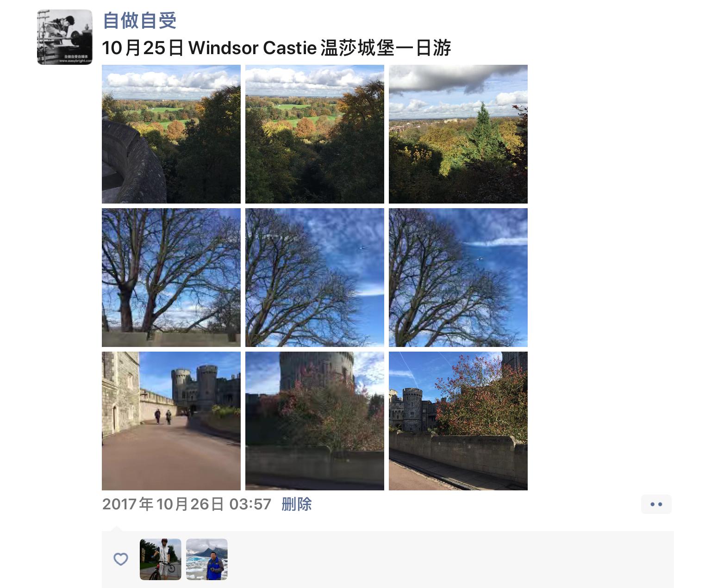The image size is (711, 588).
Task: Open third photo with tall evergreen tree
Action: coord(458,134)
